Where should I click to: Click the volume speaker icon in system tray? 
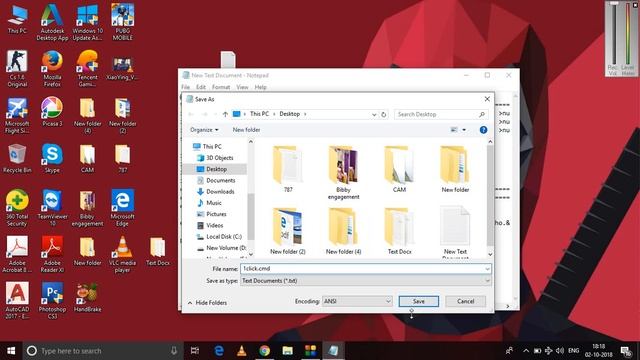pyautogui.click(x=560, y=351)
